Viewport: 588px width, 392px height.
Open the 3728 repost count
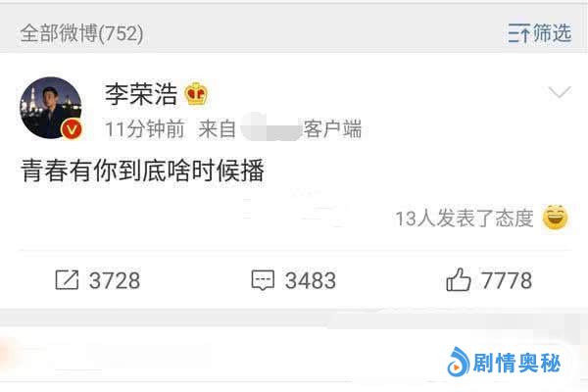[x=115, y=280]
